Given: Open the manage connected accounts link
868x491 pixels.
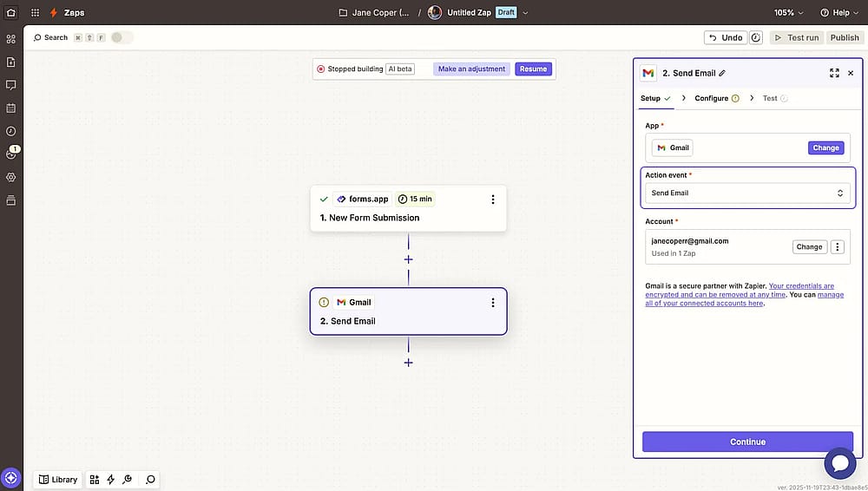Looking at the screenshot, I should point(745,299).
